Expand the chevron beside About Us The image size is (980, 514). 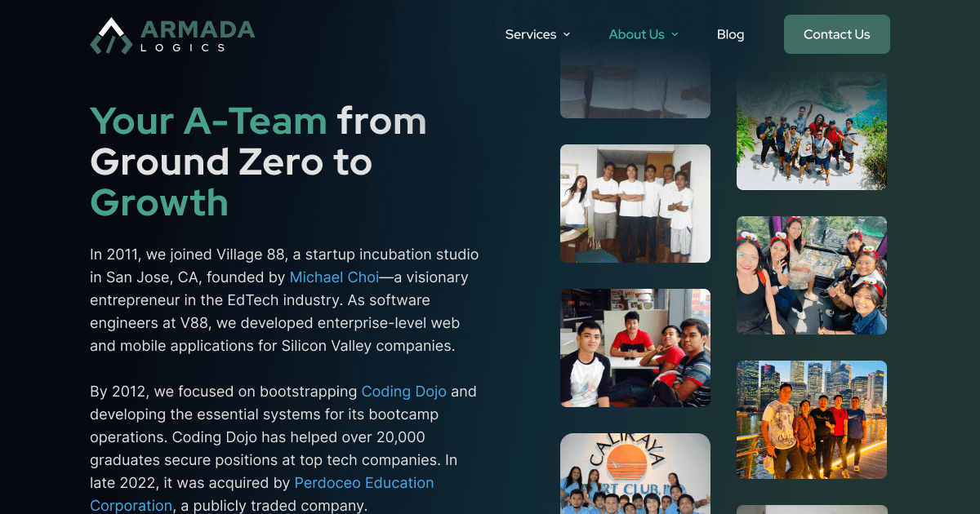click(675, 34)
